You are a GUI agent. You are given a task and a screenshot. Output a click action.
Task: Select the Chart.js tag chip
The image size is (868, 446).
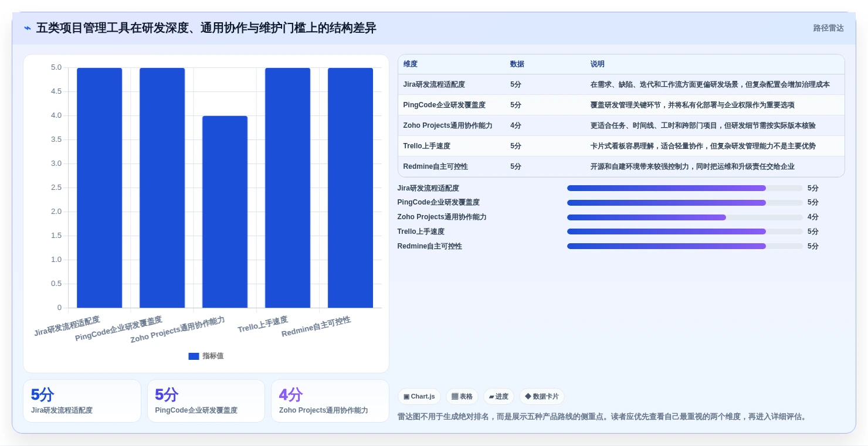click(419, 397)
